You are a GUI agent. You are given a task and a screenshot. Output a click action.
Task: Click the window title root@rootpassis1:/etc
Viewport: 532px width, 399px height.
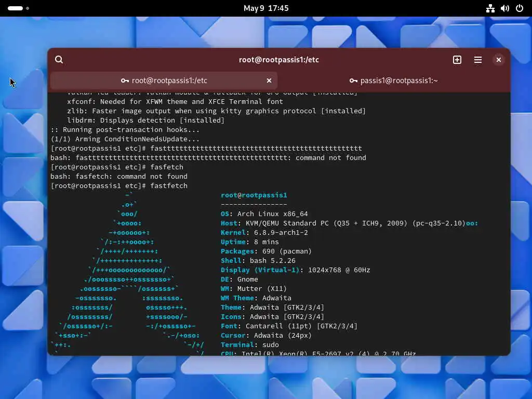(x=279, y=60)
